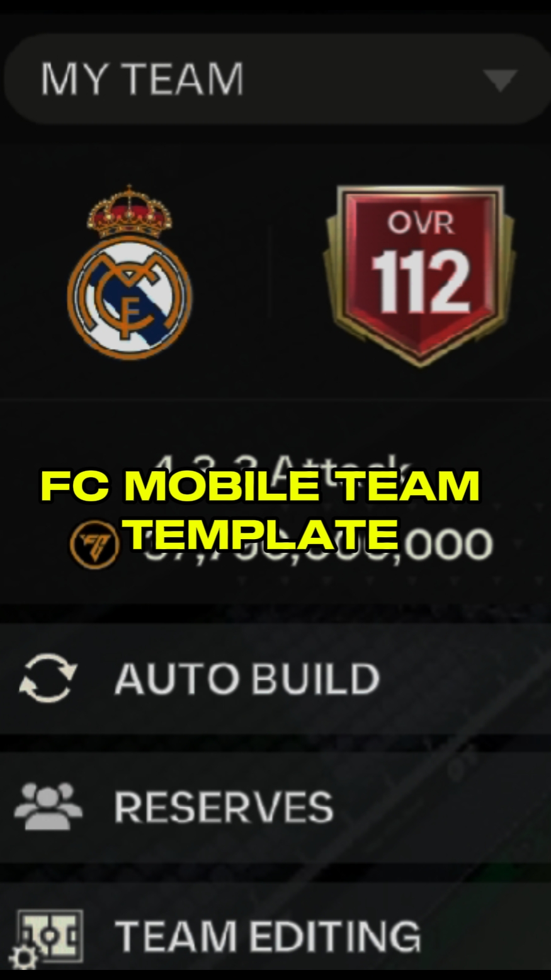Tap the yellow FC MOBILE TEAM caption line
The width and height of the screenshot is (551, 980).
tap(260, 486)
